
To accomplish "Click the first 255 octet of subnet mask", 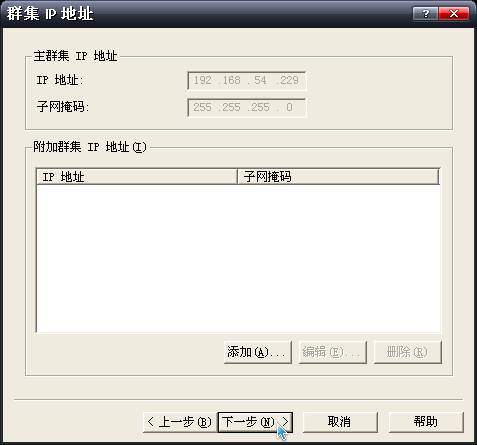I will pyautogui.click(x=202, y=107).
